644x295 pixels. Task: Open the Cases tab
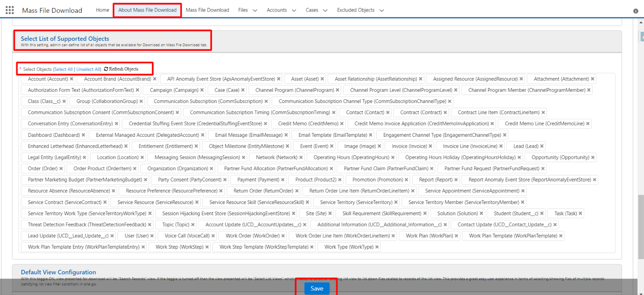point(312,10)
